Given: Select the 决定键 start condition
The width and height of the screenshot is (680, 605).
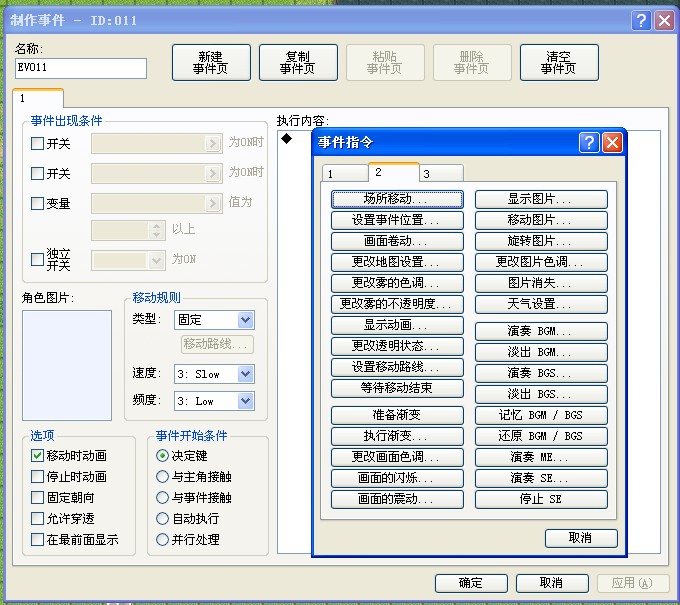Looking at the screenshot, I should click(162, 455).
